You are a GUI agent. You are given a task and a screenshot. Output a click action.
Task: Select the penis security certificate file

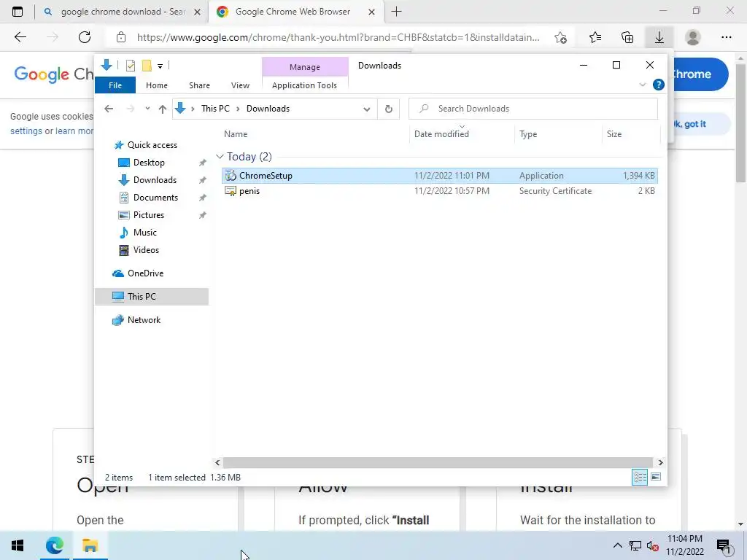pos(440,191)
